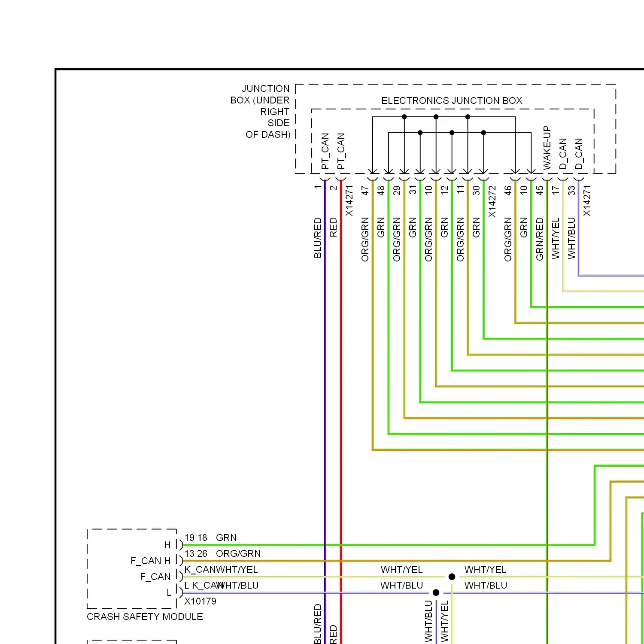
Task: Click pin number 29
Action: [x=397, y=190]
